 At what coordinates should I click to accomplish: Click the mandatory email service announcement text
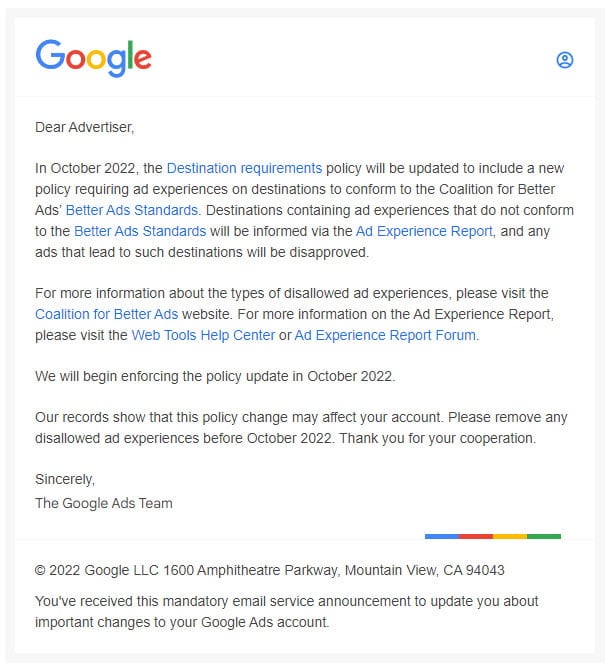coord(287,612)
